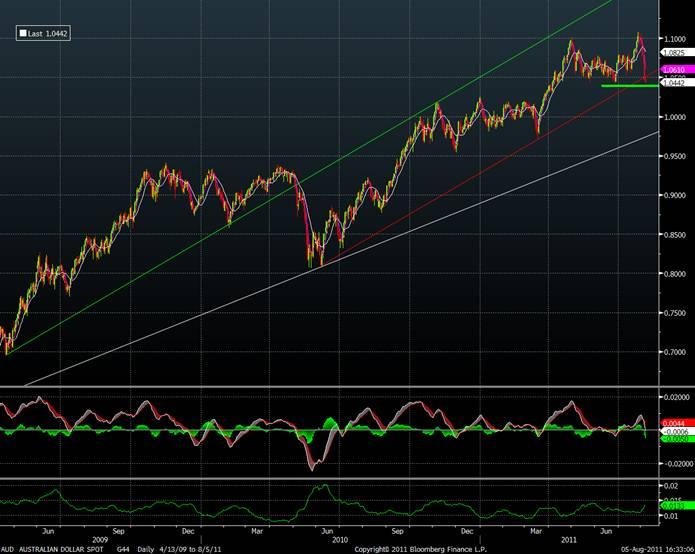This screenshot has height=554, width=695.
Task: Click the white square in the Last legend
Action: tap(23, 33)
